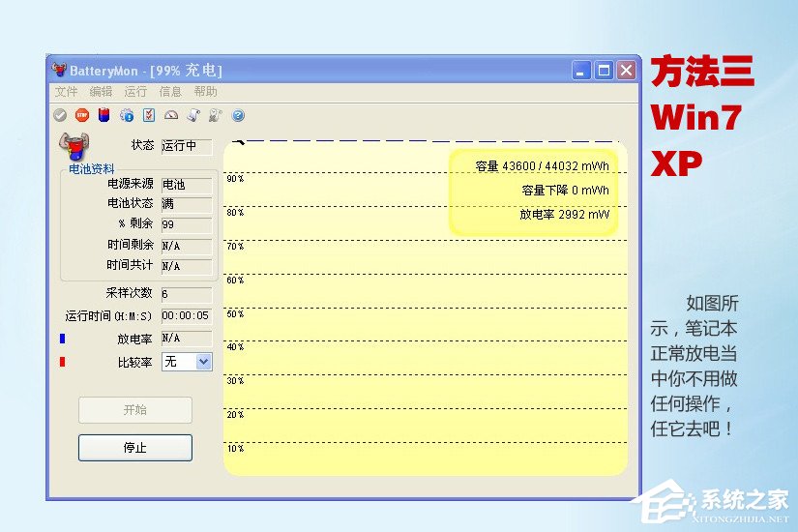The image size is (798, 532).
Task: Maximize the BatteryMon window
Action: pyautogui.click(x=604, y=71)
